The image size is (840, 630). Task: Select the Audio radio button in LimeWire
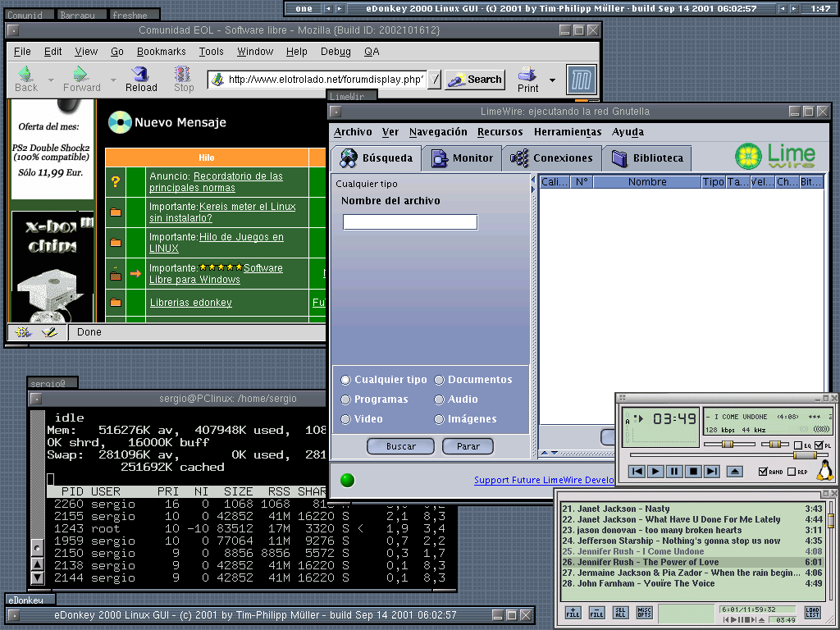pos(440,399)
